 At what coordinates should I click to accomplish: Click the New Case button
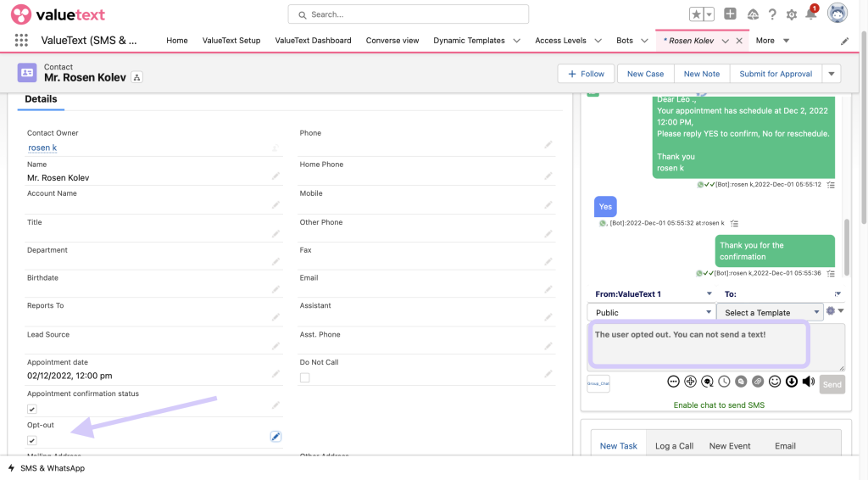pos(645,74)
